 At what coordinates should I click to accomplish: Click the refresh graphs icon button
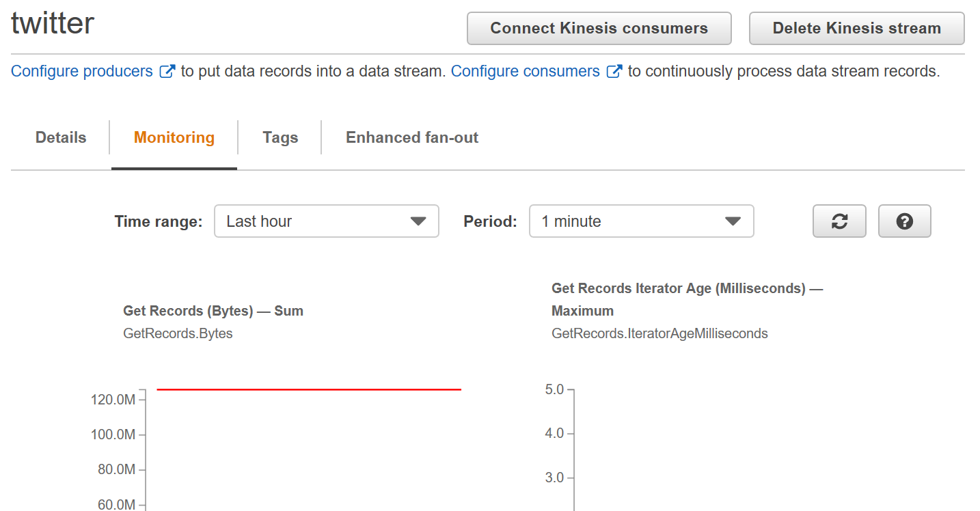point(839,221)
